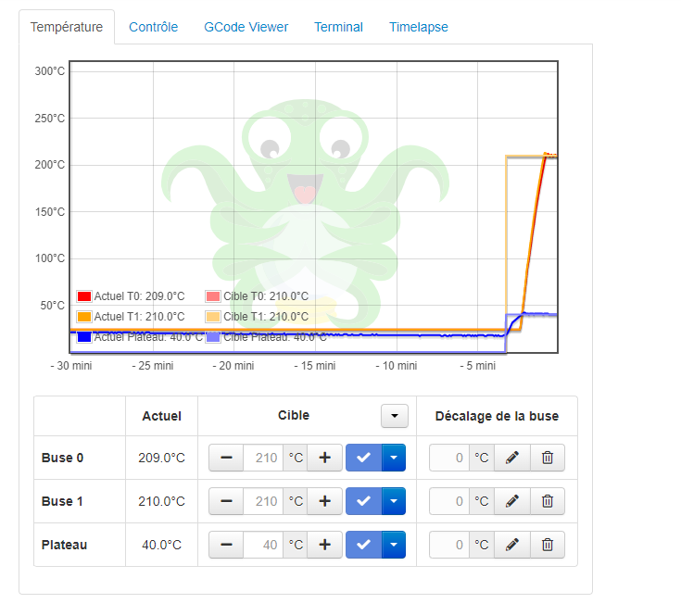Click the Plateau target temperature field
Screen dimensions: 681x616
click(x=263, y=545)
